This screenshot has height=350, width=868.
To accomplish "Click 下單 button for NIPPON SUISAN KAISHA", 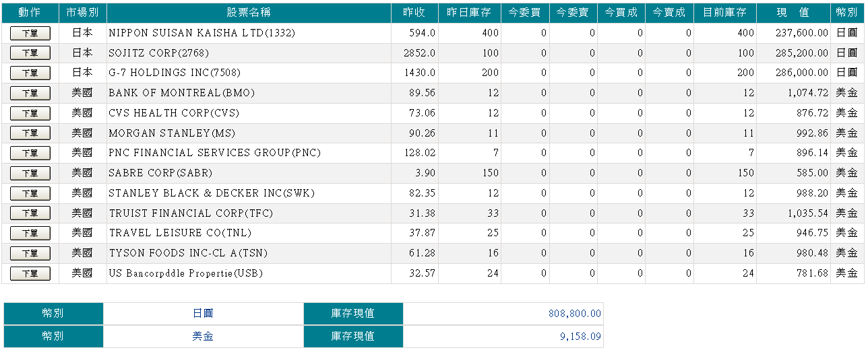I will pos(30,33).
